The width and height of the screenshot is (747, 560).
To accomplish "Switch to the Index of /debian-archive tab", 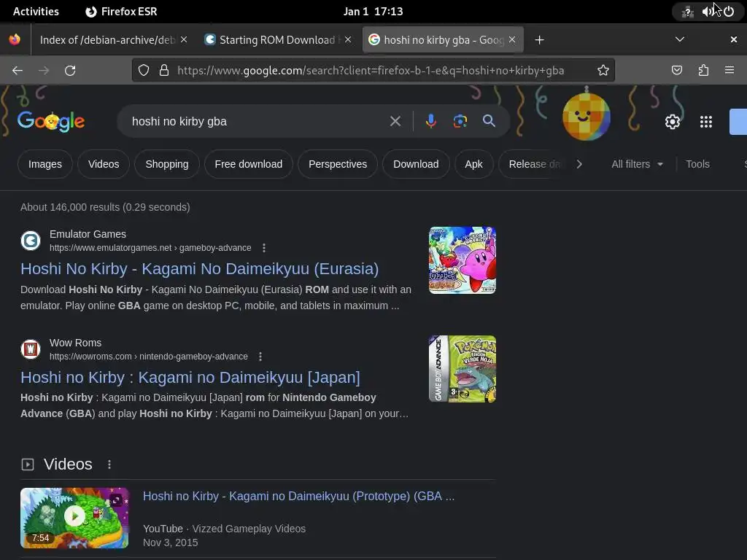I will (x=108, y=40).
